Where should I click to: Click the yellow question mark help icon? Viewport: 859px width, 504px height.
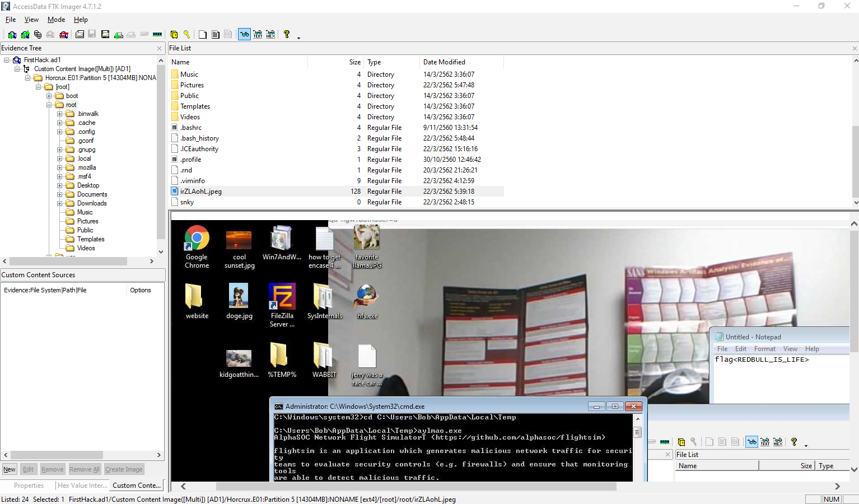coord(287,34)
